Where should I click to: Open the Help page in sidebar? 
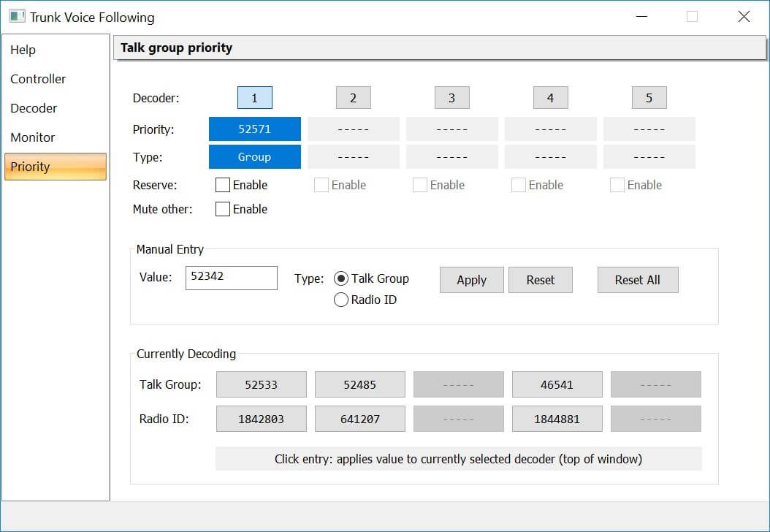coord(23,50)
